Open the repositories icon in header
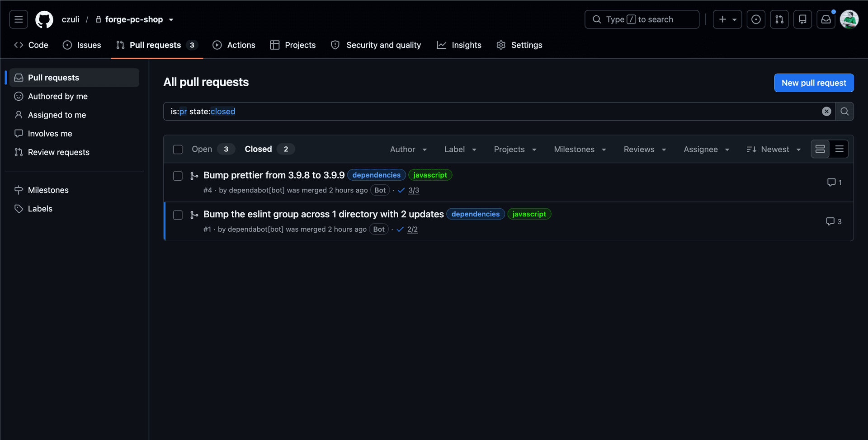The image size is (868, 440). (x=803, y=19)
